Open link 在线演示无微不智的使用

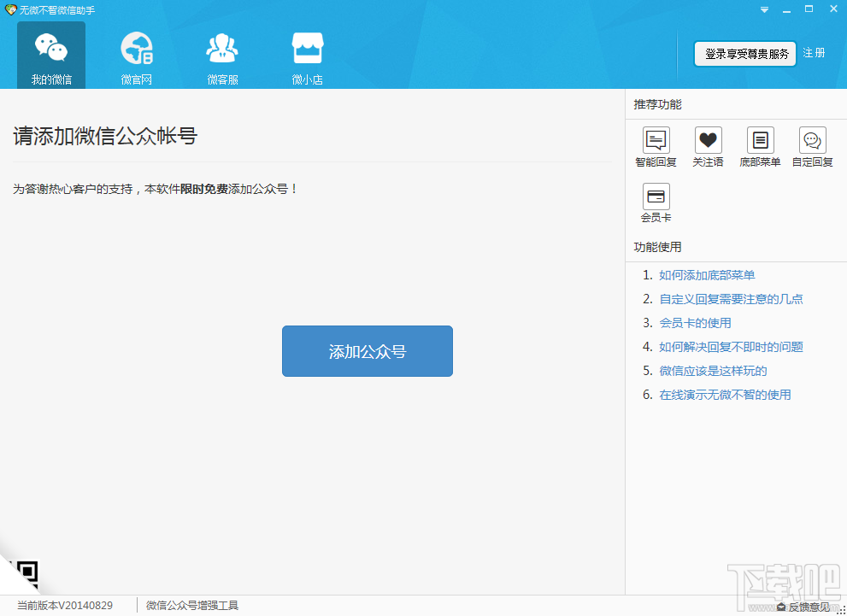point(726,395)
